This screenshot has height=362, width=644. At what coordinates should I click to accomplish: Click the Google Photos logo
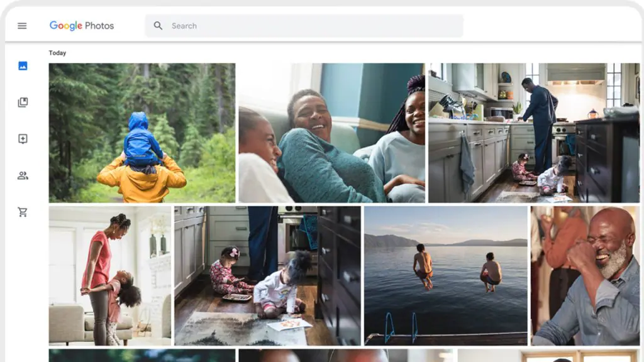click(x=82, y=26)
